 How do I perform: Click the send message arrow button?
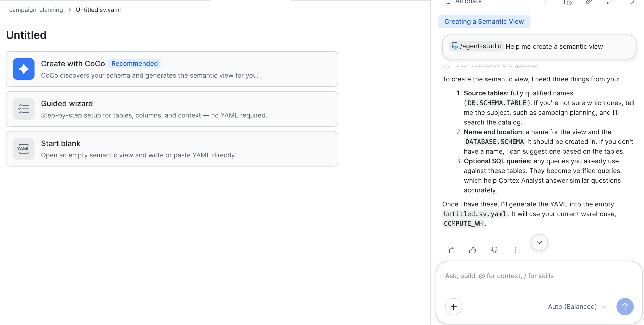pyautogui.click(x=625, y=307)
